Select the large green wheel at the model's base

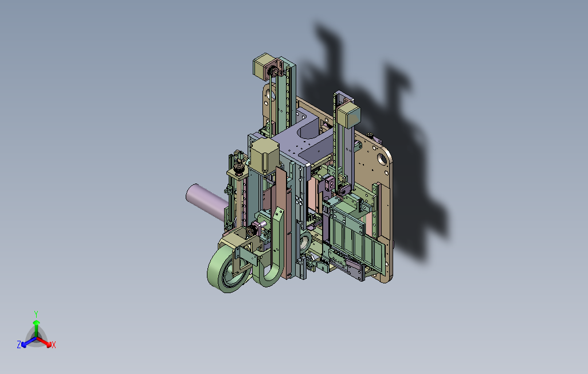point(228,268)
